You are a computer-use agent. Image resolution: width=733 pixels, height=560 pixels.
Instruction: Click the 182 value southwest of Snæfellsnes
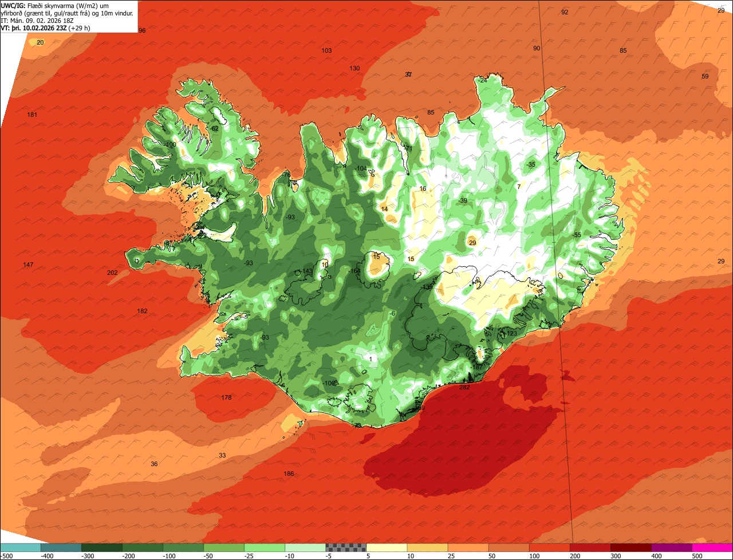pos(142,311)
